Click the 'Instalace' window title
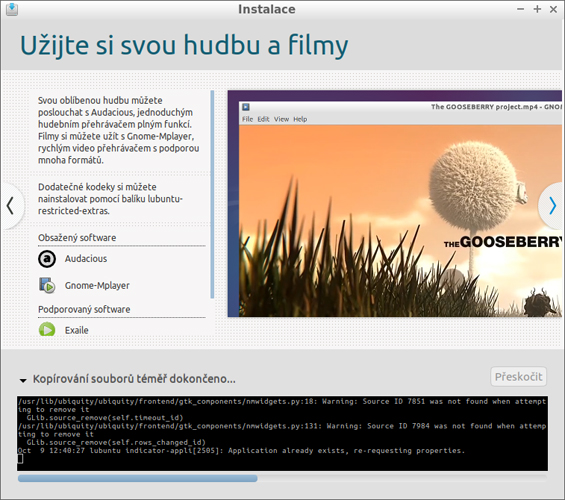Screen dimensions: 565x500 [267, 9]
